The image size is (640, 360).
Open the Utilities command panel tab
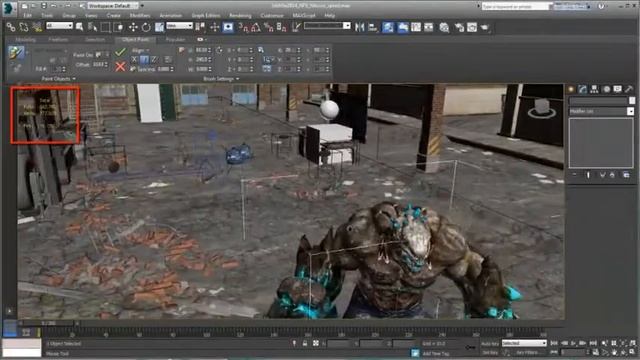(x=629, y=89)
